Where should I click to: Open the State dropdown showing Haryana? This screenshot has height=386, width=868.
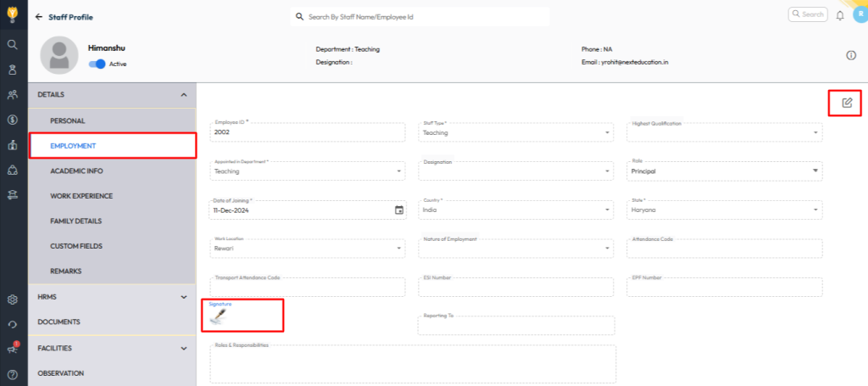pyautogui.click(x=815, y=210)
